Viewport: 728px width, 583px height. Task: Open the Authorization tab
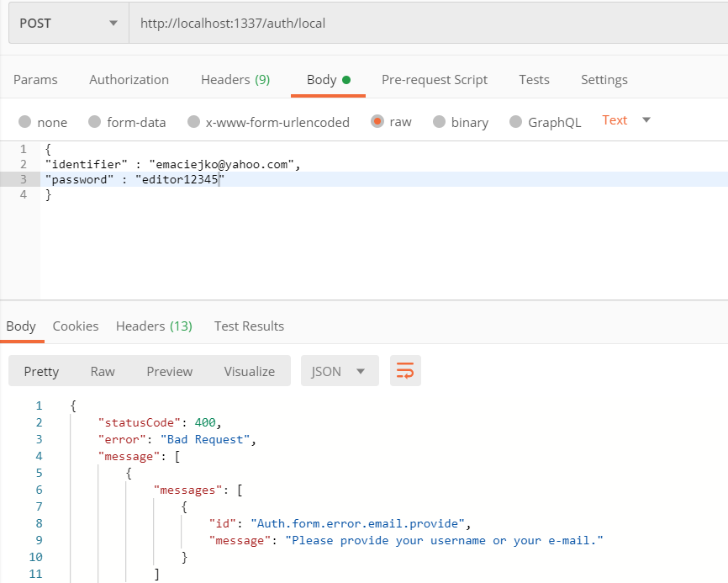click(x=128, y=79)
